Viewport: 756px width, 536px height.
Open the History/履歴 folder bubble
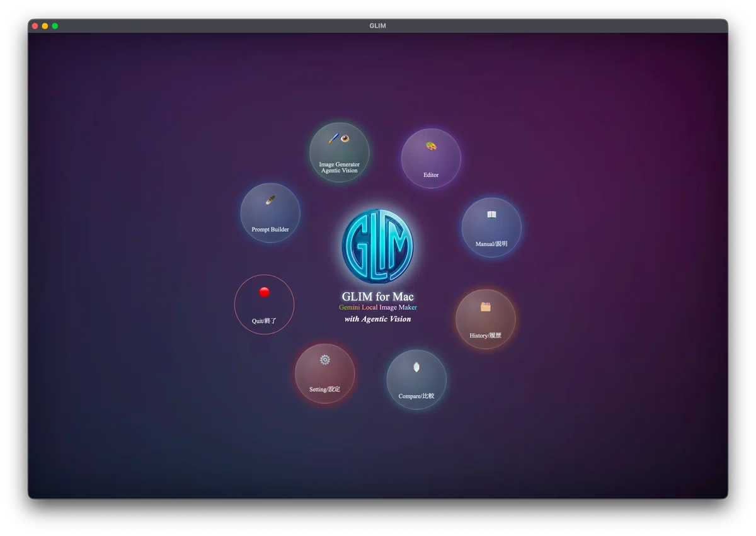tap(486, 319)
